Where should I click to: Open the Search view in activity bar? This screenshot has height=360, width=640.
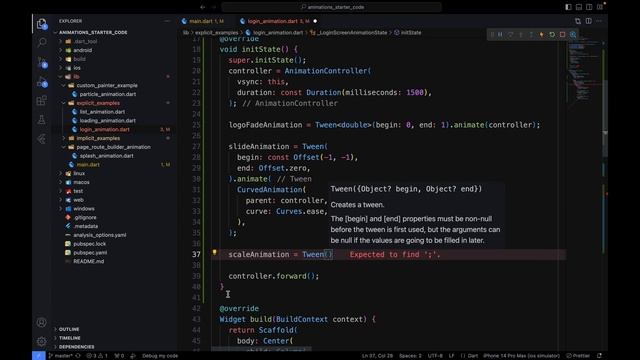(x=42, y=42)
